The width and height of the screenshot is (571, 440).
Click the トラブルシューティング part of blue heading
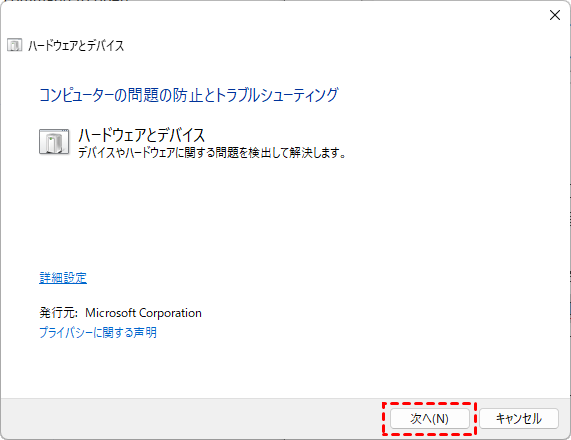277,95
